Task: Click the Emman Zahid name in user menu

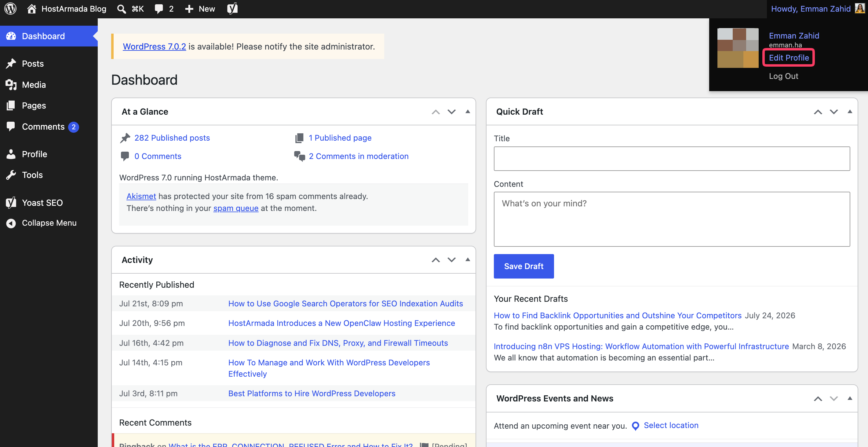Action: pos(794,36)
